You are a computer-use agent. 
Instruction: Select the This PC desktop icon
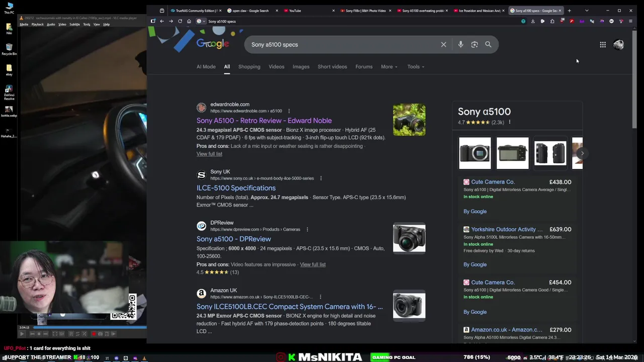(9, 8)
